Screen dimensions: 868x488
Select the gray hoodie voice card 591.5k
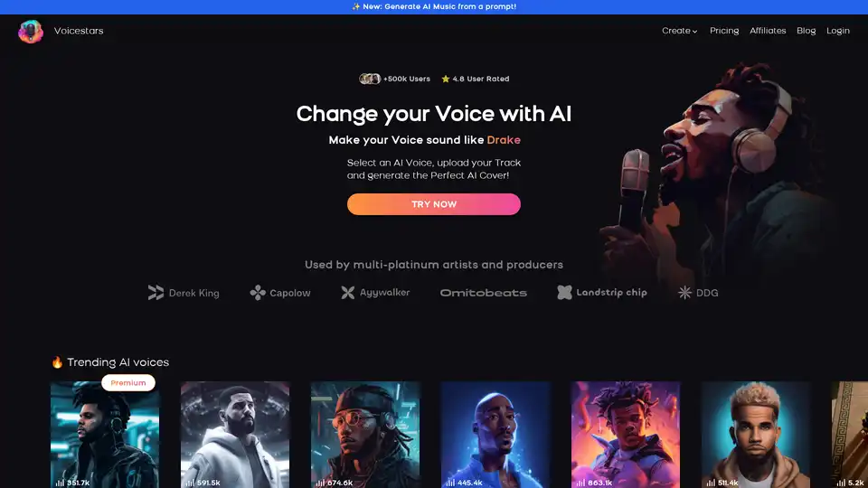coord(235,435)
